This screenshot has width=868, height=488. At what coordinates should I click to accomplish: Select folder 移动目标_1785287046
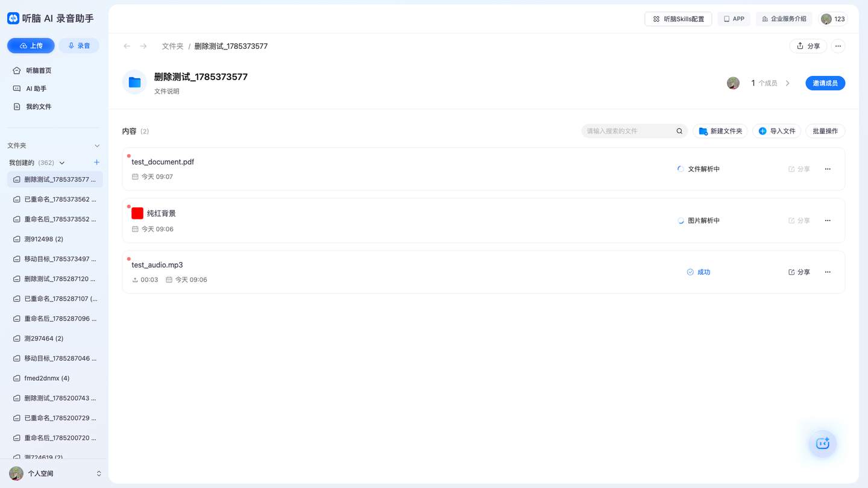click(55, 358)
